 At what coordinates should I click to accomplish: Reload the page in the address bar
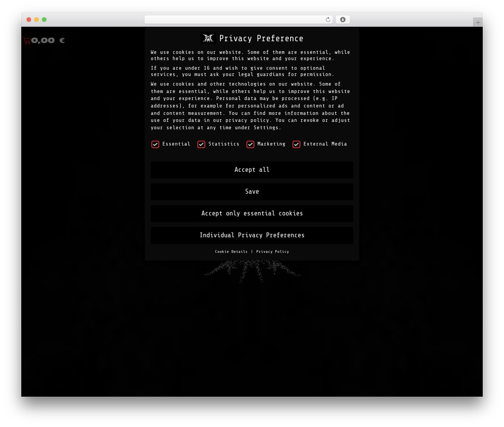point(328,20)
